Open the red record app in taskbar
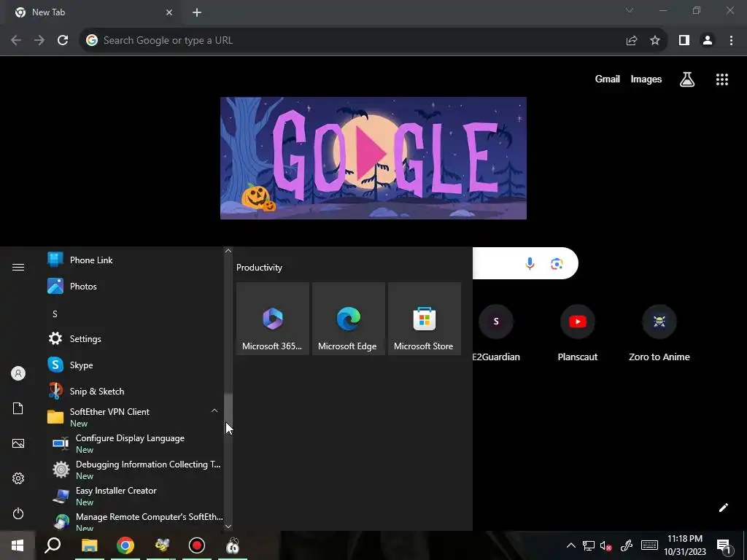747x560 pixels. pos(197,545)
